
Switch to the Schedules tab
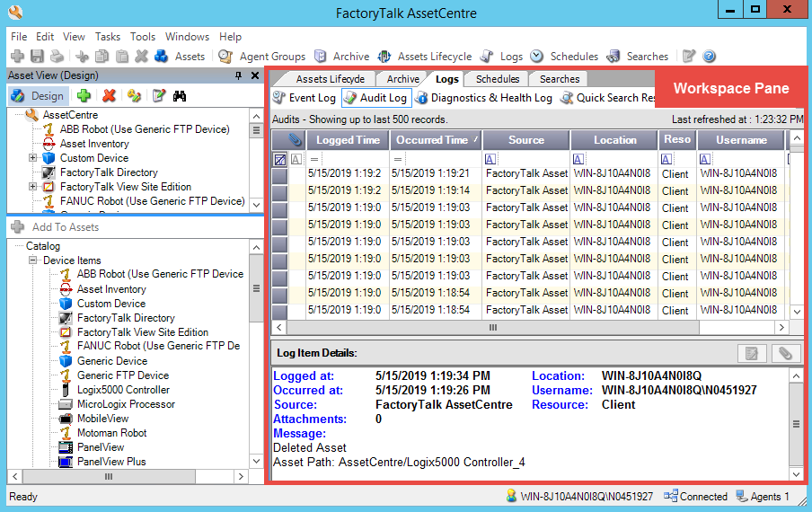click(497, 79)
